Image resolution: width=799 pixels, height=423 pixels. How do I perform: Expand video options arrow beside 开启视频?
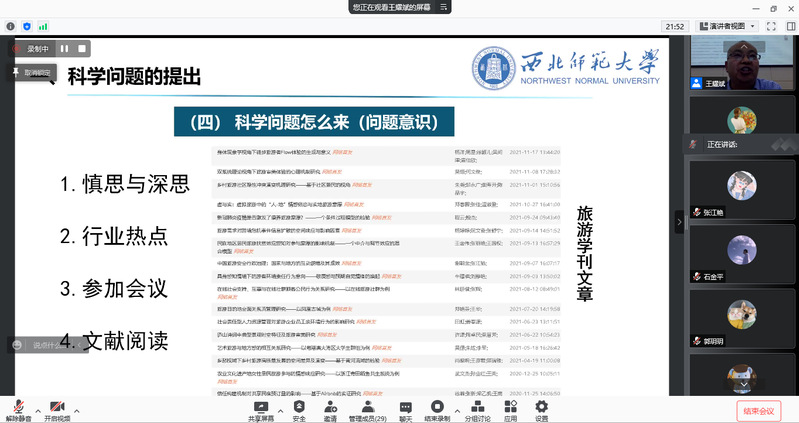click(79, 410)
